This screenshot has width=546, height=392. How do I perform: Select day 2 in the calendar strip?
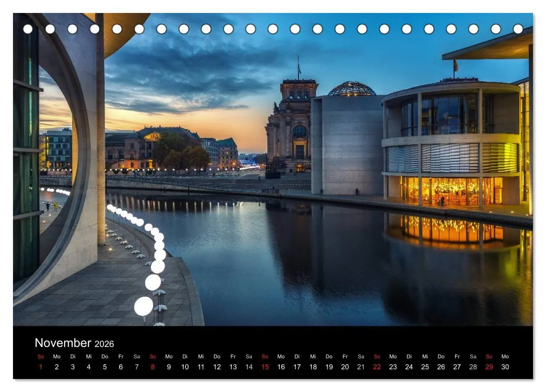click(57, 367)
